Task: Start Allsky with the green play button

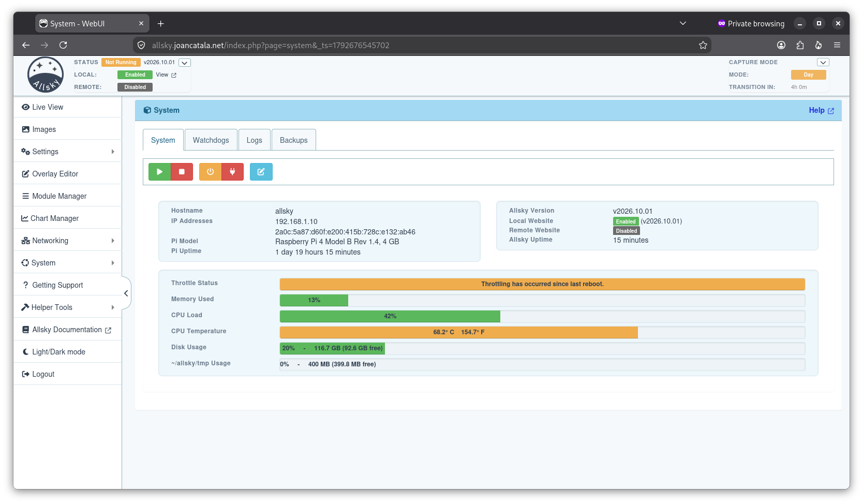Action: [159, 172]
